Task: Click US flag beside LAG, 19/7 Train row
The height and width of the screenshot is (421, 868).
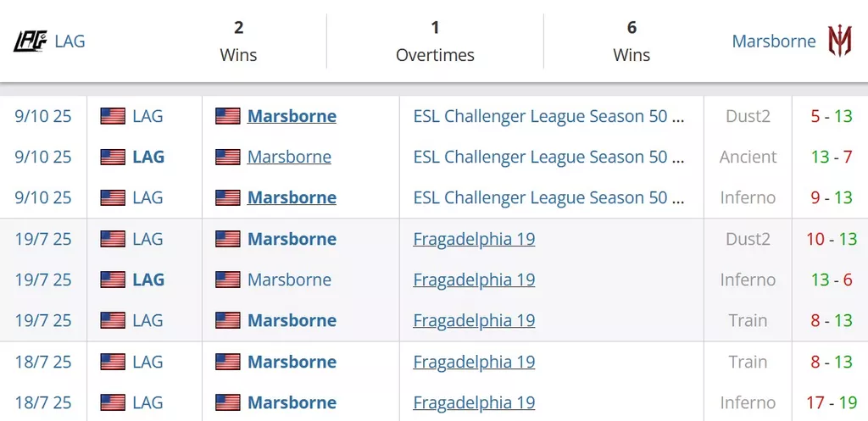Action: click(113, 320)
